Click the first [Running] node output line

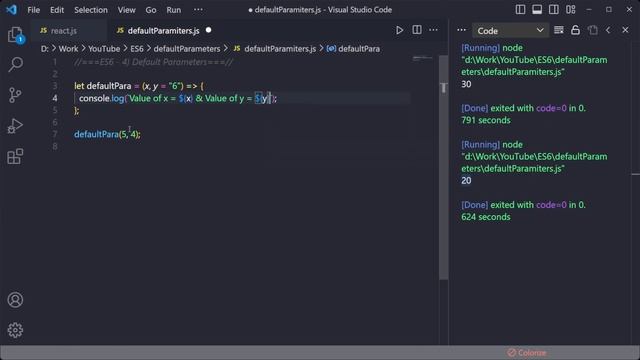pyautogui.click(x=492, y=48)
